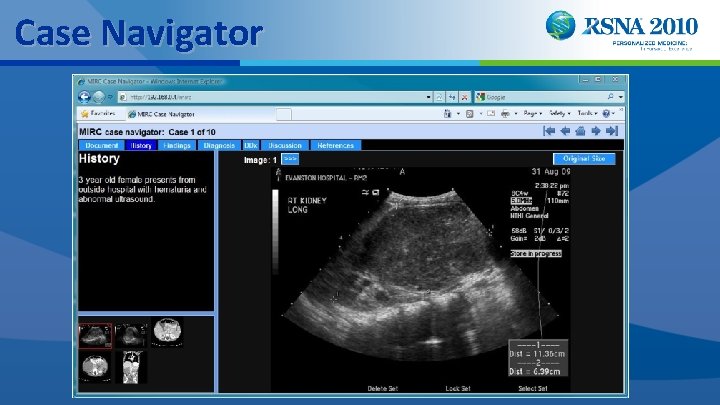Click 'Delete Set' text below image
This screenshot has height=405, width=720.
(x=382, y=388)
